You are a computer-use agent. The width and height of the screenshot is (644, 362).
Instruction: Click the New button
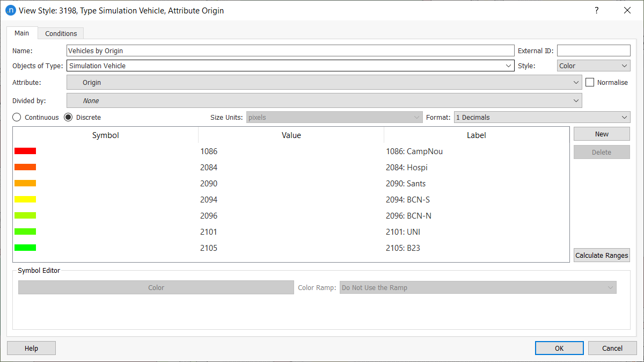(x=602, y=134)
